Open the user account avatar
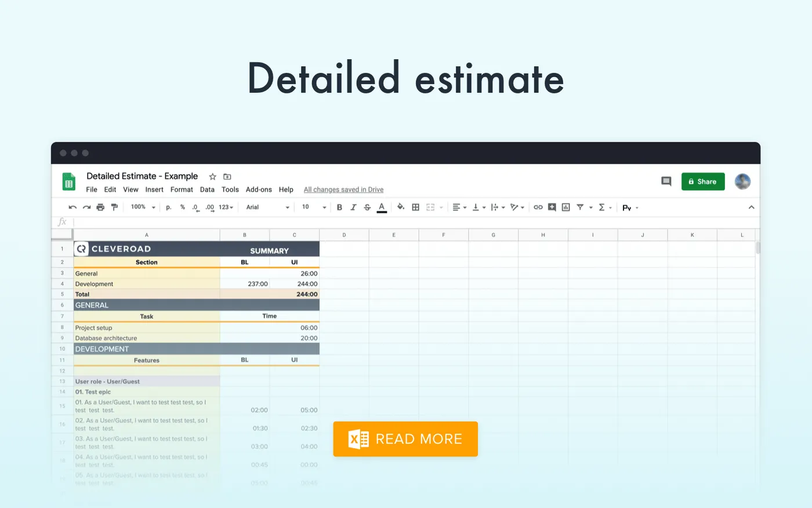This screenshot has width=812, height=508. click(742, 182)
